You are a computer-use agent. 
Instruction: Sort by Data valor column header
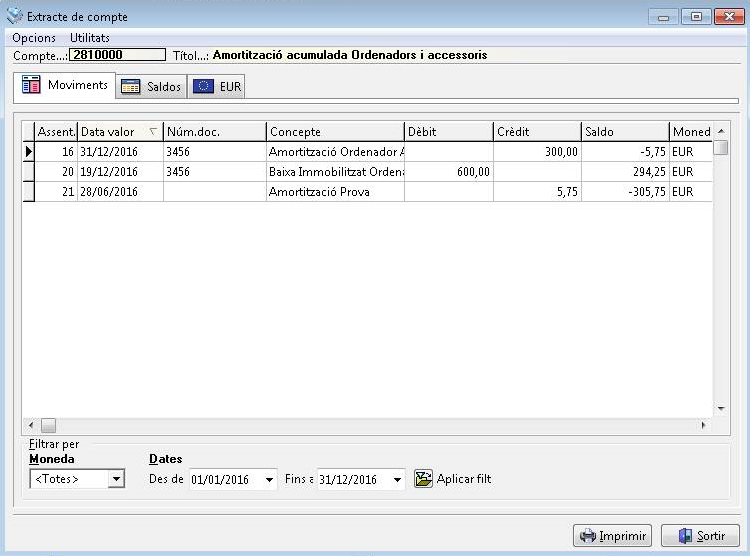click(x=120, y=132)
